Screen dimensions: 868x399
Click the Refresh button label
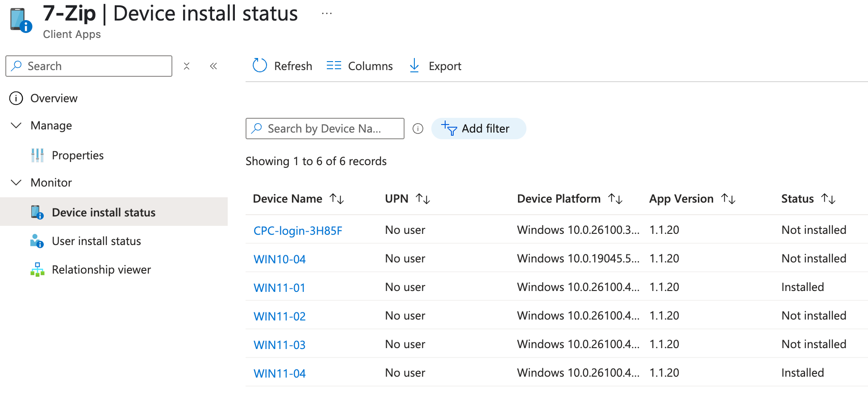[293, 66]
